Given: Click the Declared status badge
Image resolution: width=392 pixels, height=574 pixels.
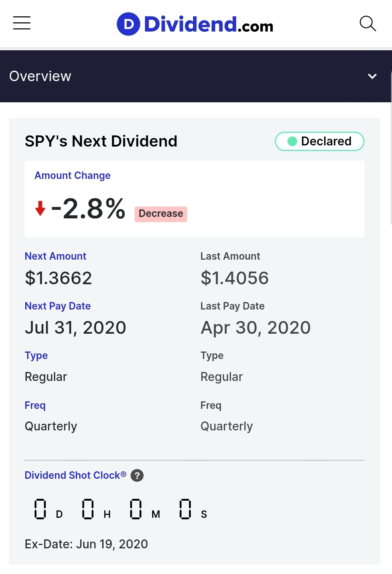Looking at the screenshot, I should click(x=319, y=141).
